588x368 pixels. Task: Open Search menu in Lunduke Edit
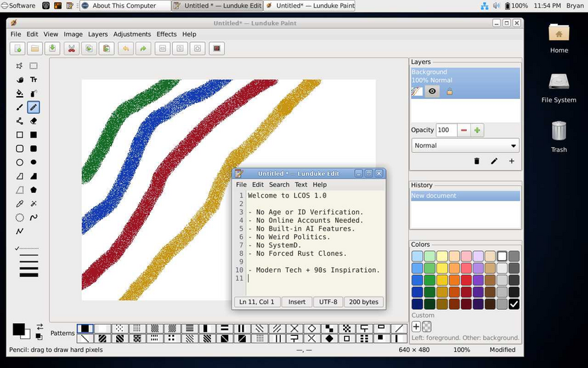[279, 185]
